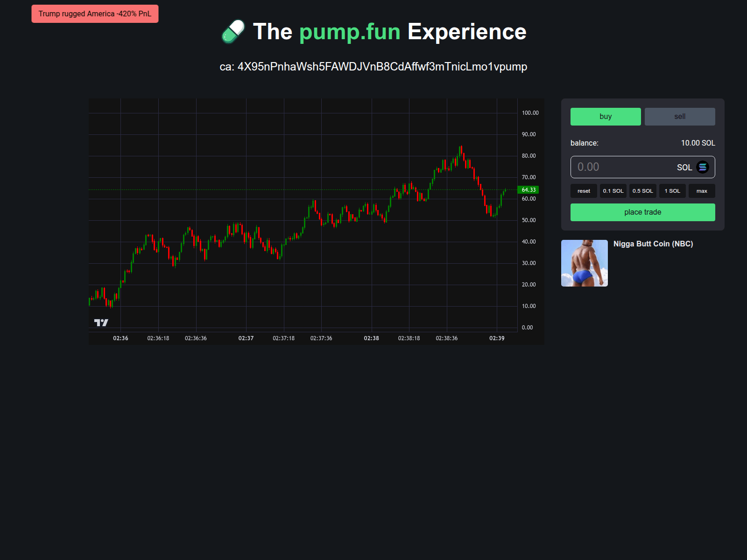Click the 02:39 time axis label

(497, 338)
